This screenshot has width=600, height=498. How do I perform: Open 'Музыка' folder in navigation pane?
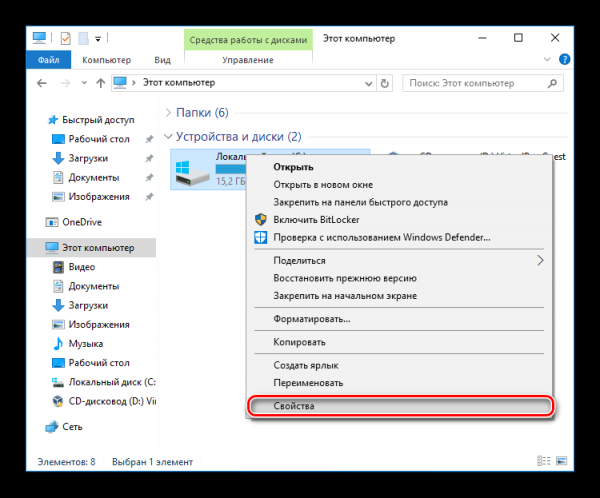(x=86, y=344)
